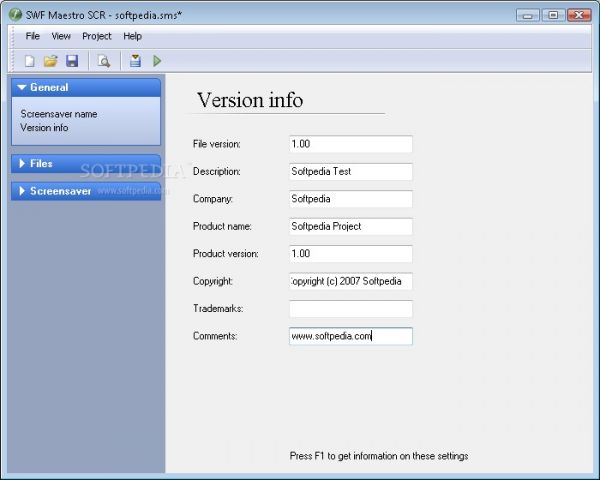The image size is (600, 480).
Task: Click the Save floppy disk icon
Action: pyautogui.click(x=72, y=61)
